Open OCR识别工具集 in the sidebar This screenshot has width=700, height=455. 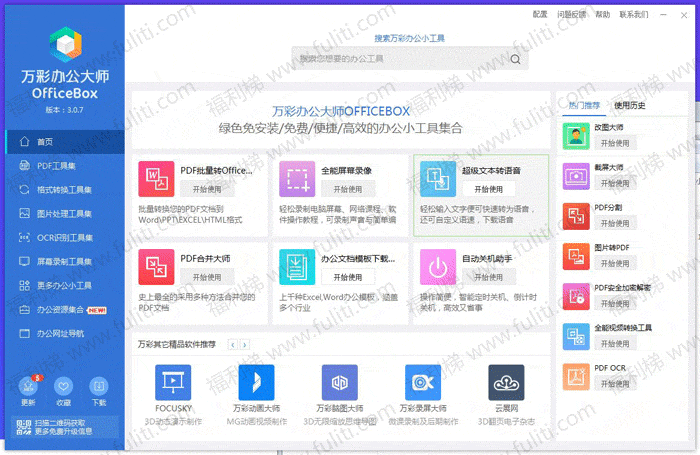coord(63,238)
